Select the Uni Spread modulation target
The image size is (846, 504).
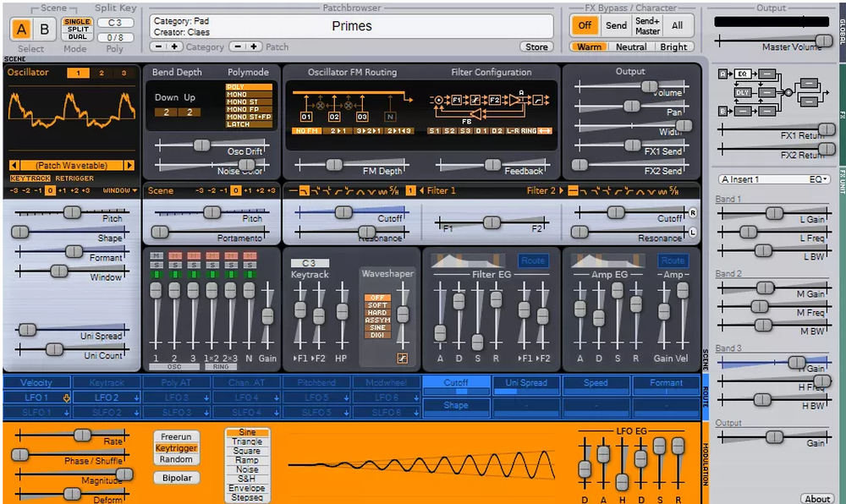point(526,385)
